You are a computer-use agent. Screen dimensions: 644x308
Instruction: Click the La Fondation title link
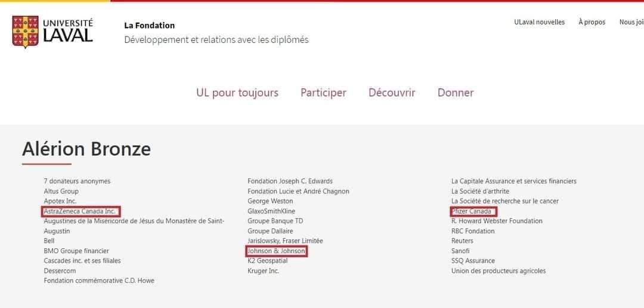[x=150, y=26]
